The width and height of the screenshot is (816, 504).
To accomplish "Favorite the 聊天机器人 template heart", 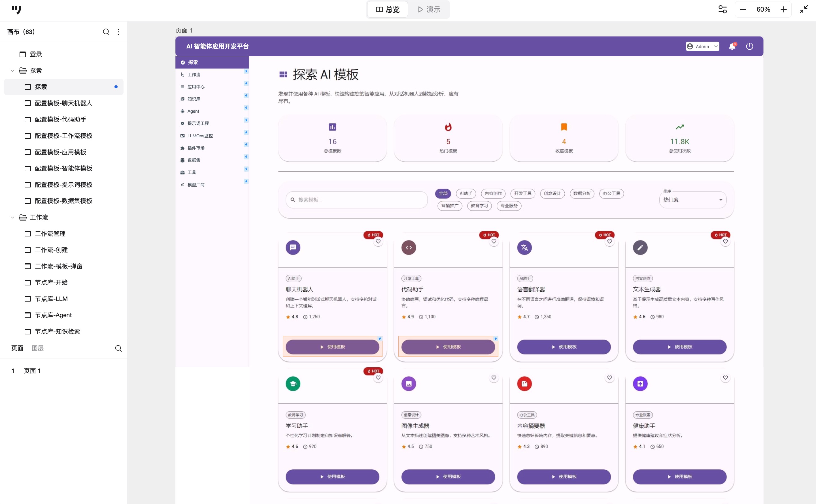I will point(378,241).
